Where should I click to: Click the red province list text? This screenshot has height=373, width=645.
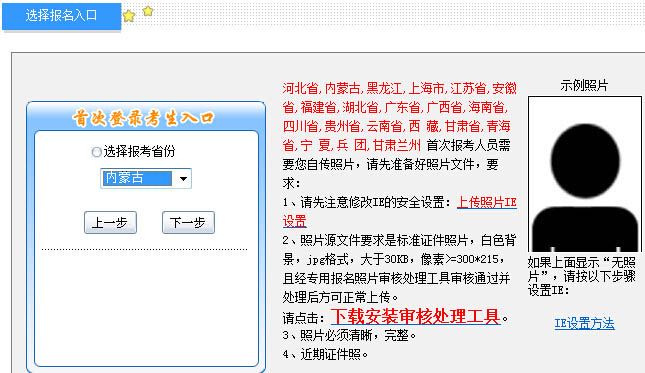click(399, 117)
